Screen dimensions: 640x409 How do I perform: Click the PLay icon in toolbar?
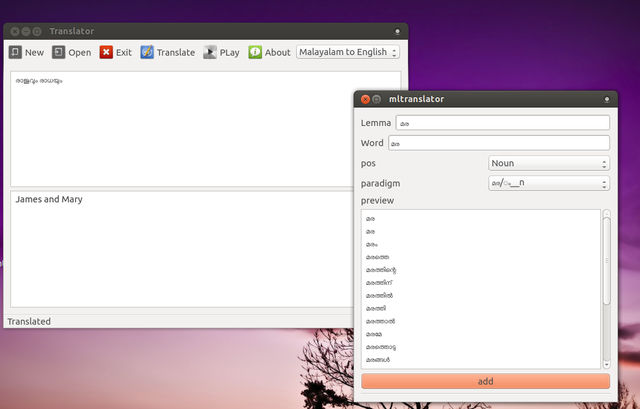point(210,52)
